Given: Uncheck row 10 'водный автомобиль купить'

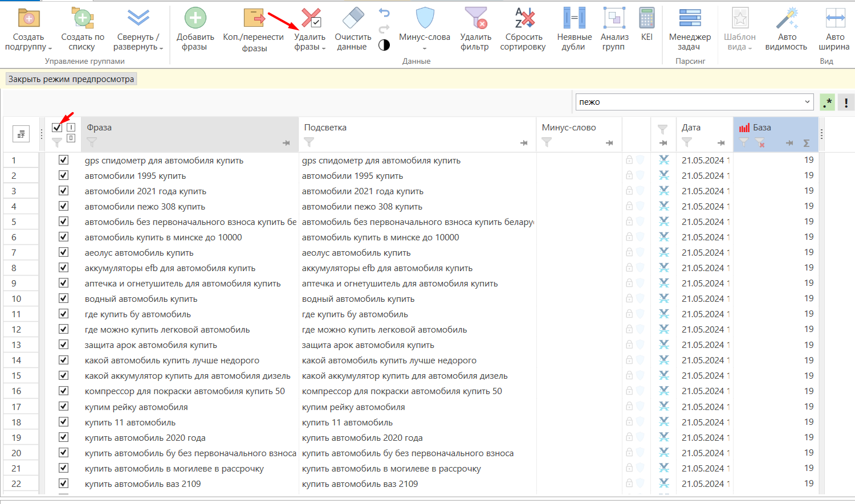Looking at the screenshot, I should click(63, 298).
